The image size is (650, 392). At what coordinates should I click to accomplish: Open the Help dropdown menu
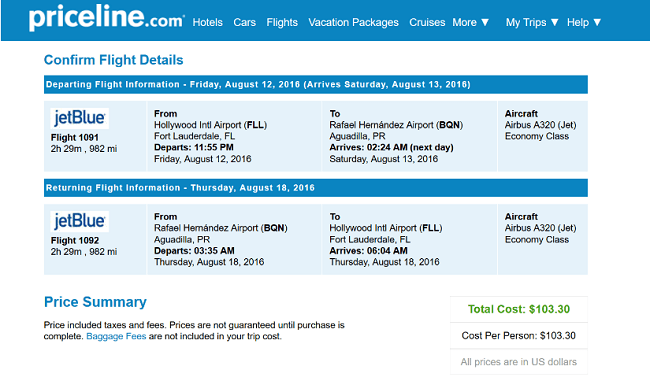point(584,22)
